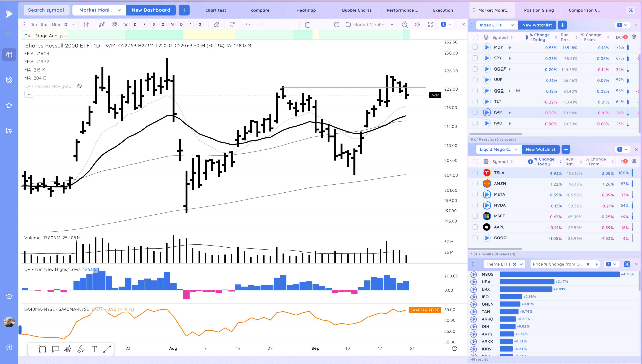642x364 pixels.
Task: Click the refresh chart icon
Action: click(232, 25)
